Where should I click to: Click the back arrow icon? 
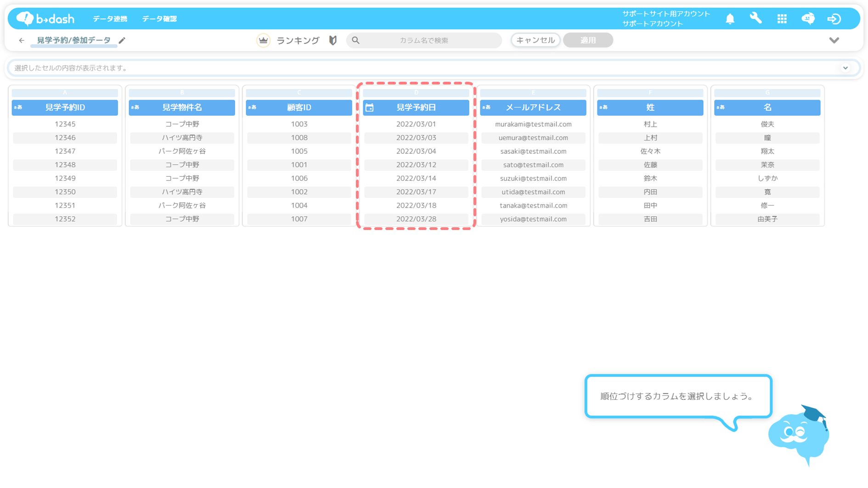tap(22, 40)
